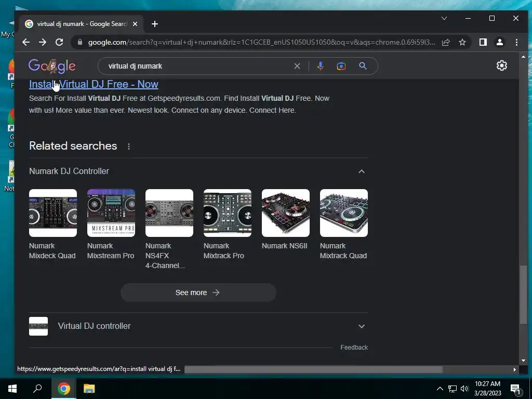Image resolution: width=532 pixels, height=399 pixels.
Task: Go forward to the next page
Action: coord(43,42)
